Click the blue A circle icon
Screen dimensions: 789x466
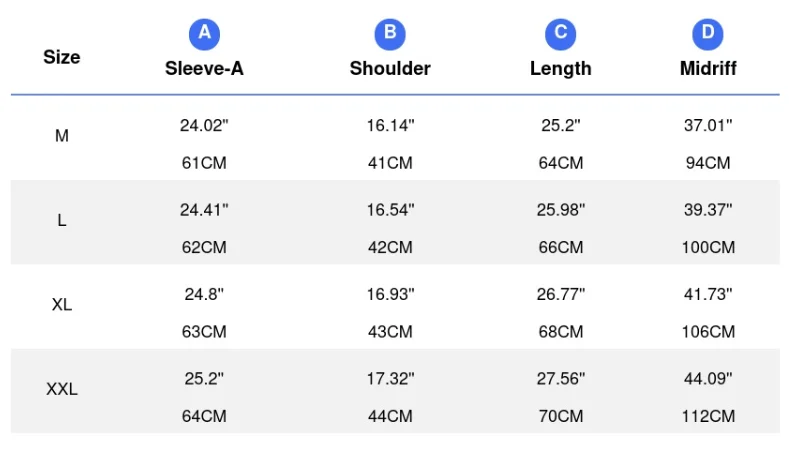[x=204, y=34]
